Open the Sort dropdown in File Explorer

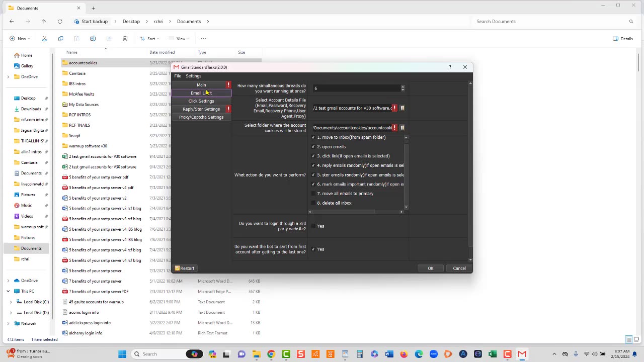click(150, 39)
